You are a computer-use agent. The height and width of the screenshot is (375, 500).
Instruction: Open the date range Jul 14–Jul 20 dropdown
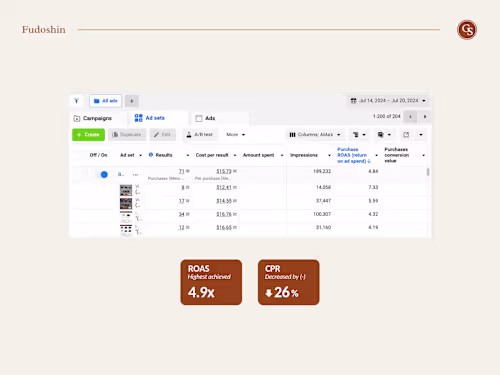pyautogui.click(x=389, y=101)
